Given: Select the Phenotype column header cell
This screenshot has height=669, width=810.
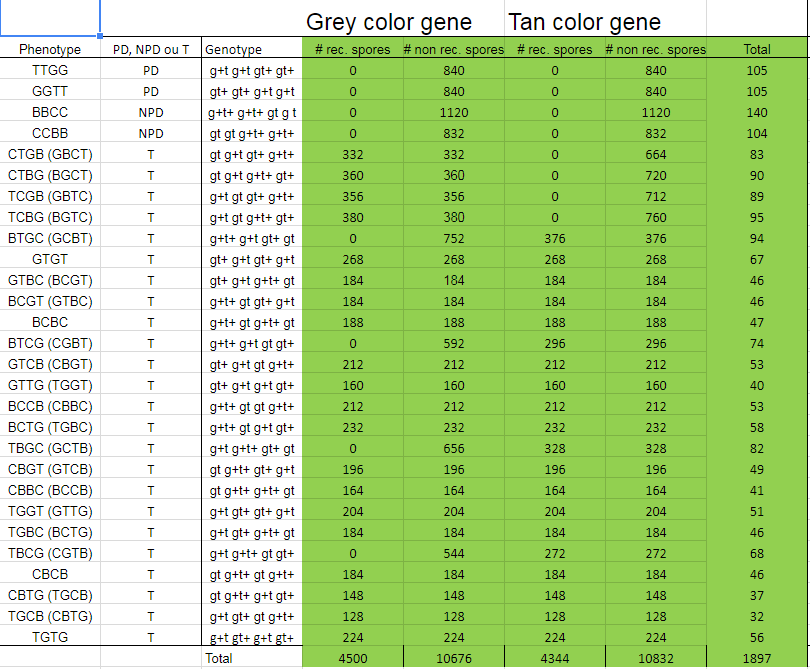Looking at the screenshot, I should (x=50, y=49).
